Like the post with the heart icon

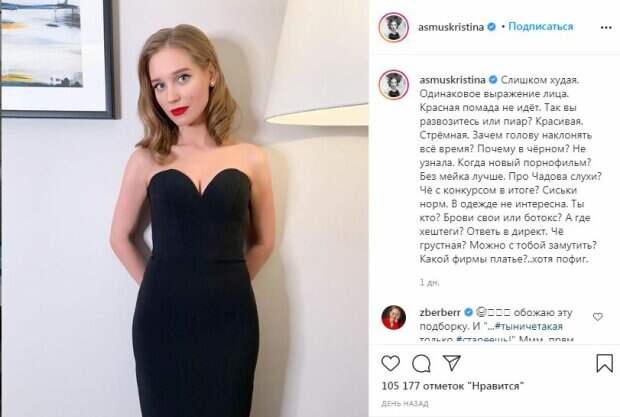coord(390,363)
